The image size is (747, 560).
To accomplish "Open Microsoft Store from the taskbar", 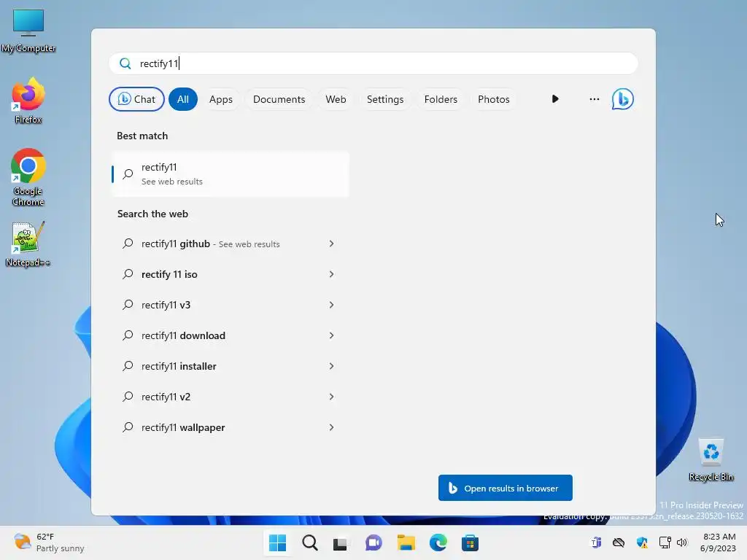I will [x=470, y=542].
